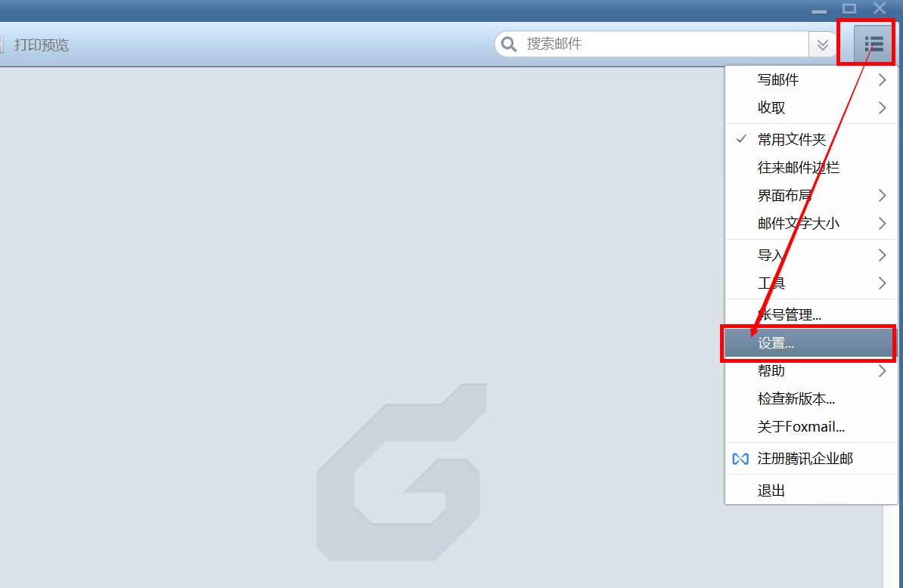Screen dimensions: 903x588
Task: Expand advanced search double-chevron dropdown
Action: pos(822,45)
